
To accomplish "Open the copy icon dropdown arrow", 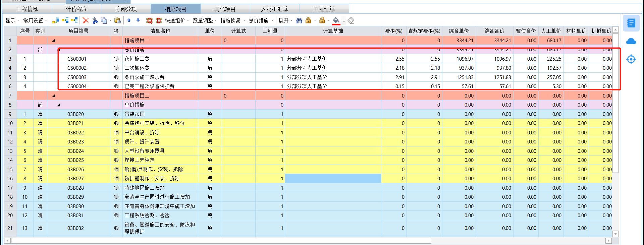I will [x=110, y=21].
